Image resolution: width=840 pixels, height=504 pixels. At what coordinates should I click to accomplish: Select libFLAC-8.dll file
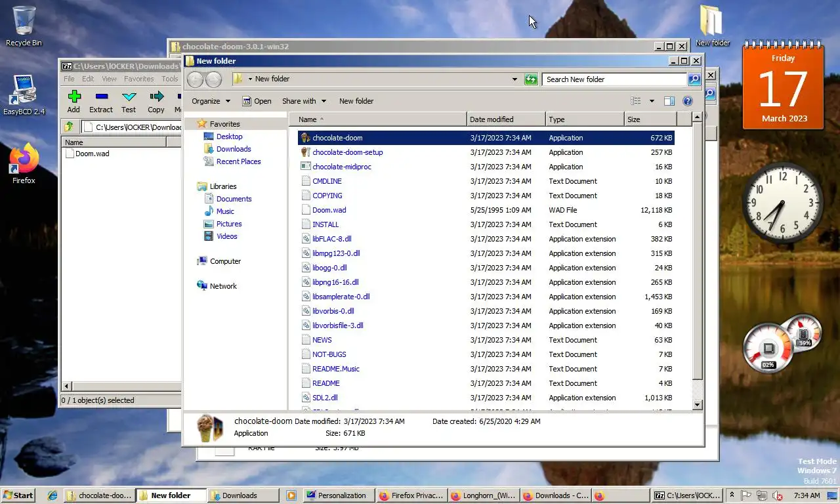tap(486, 239)
